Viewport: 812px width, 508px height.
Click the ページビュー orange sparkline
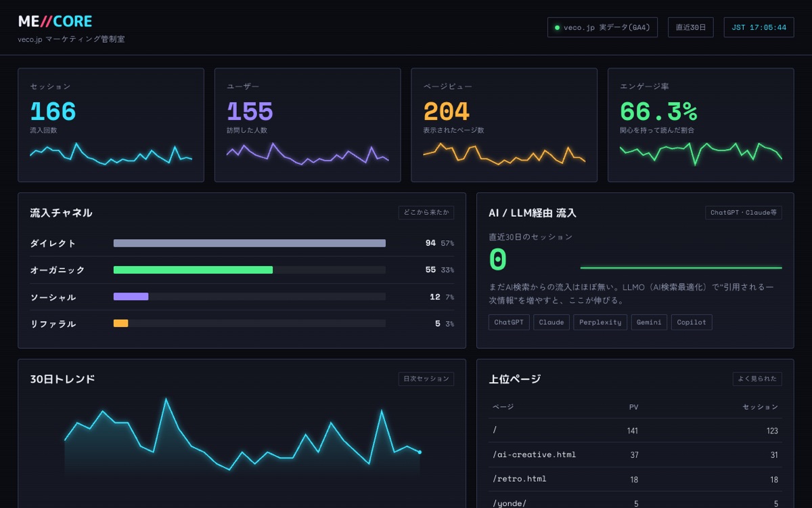(504, 154)
